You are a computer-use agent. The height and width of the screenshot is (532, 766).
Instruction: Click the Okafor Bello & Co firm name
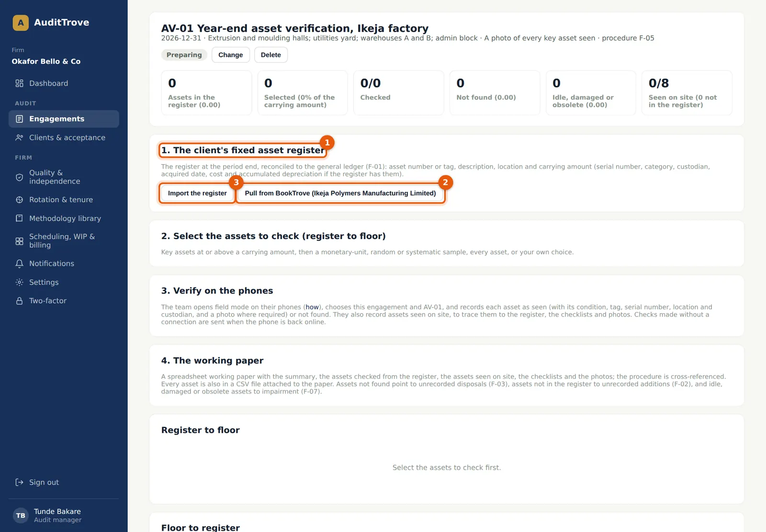pyautogui.click(x=46, y=61)
